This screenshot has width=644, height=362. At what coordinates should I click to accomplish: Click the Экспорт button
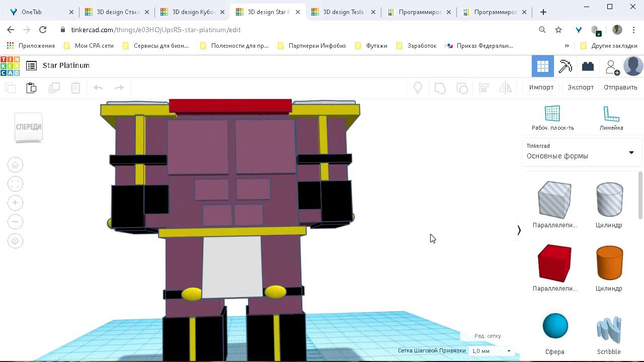(581, 87)
